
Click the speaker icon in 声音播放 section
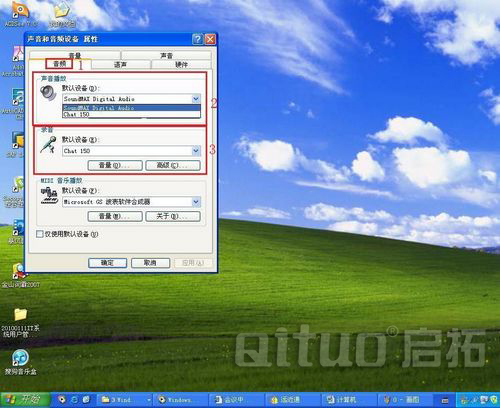pos(48,93)
